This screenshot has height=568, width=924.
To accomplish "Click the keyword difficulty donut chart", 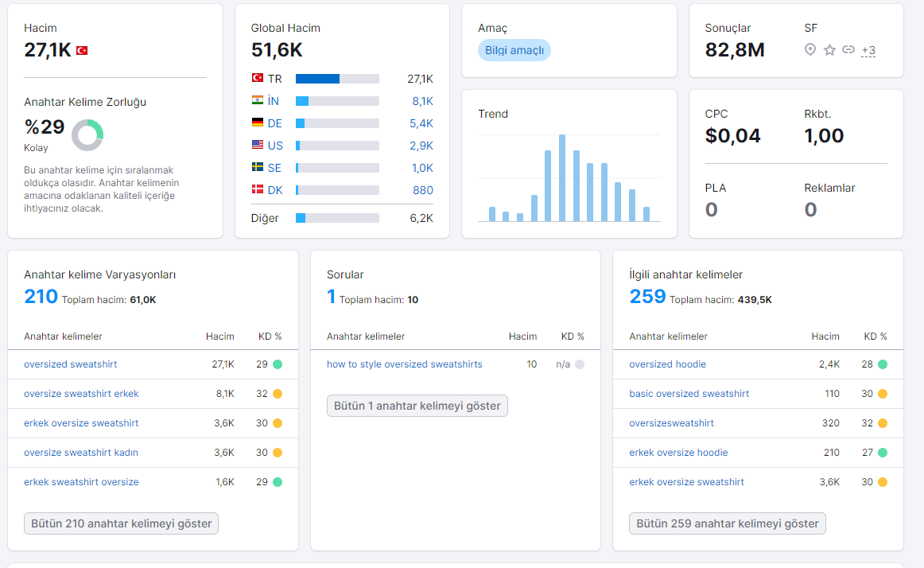I will pos(87,135).
